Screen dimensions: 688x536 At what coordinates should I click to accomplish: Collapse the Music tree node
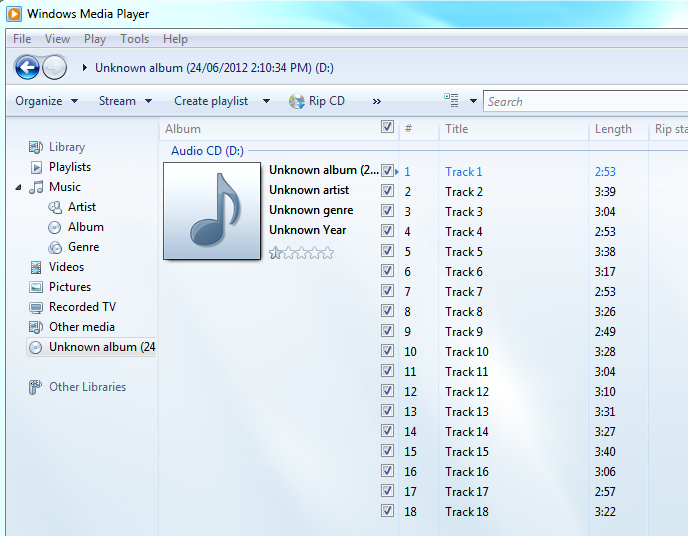pyautogui.click(x=19, y=188)
